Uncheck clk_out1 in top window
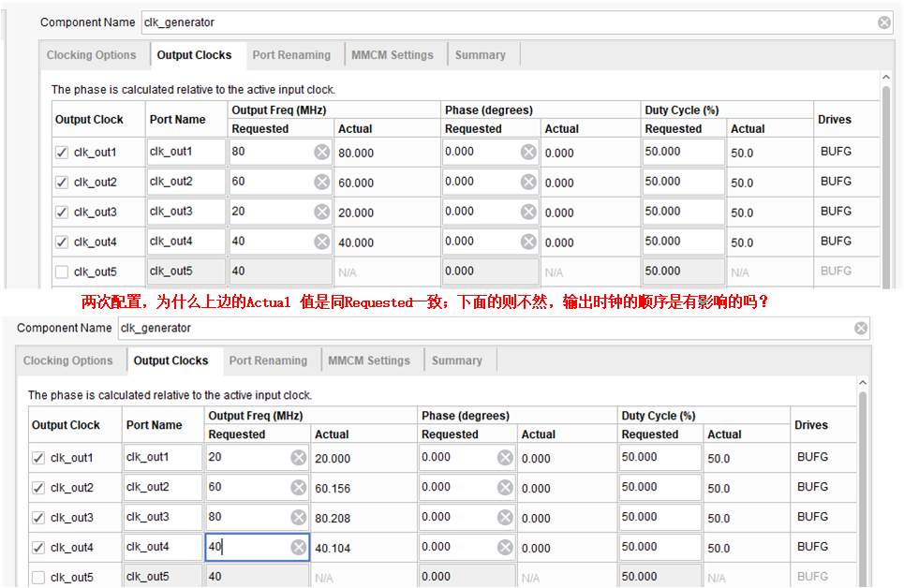Screen dimensions: 904x588 (x=62, y=153)
